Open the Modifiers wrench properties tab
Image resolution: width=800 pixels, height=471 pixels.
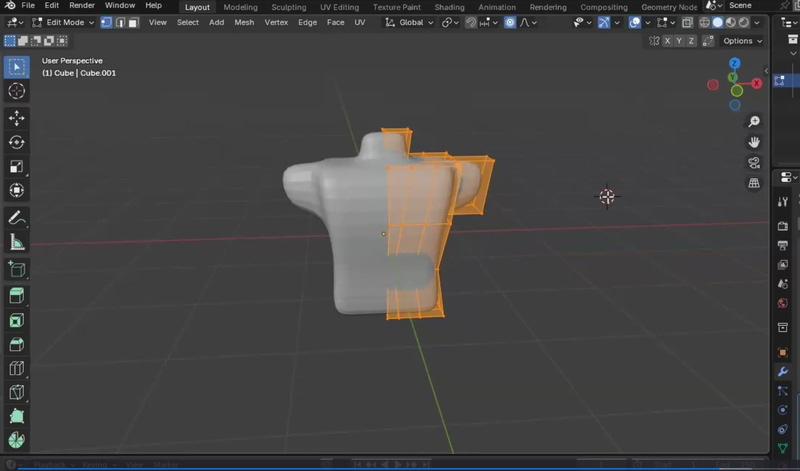point(783,371)
